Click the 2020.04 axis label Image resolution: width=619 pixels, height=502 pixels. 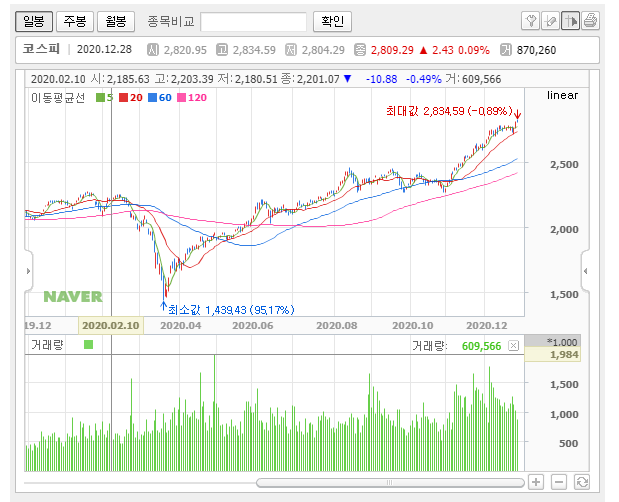[x=181, y=326]
